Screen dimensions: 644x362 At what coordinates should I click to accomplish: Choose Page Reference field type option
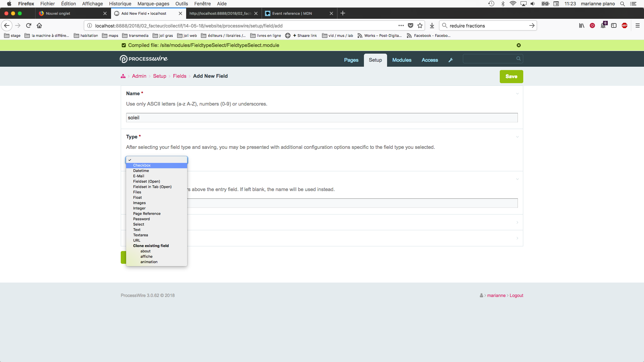(147, 214)
